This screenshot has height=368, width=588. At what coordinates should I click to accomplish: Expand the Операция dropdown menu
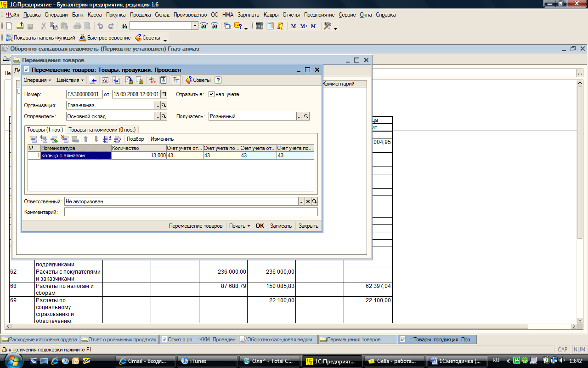pyautogui.click(x=38, y=80)
